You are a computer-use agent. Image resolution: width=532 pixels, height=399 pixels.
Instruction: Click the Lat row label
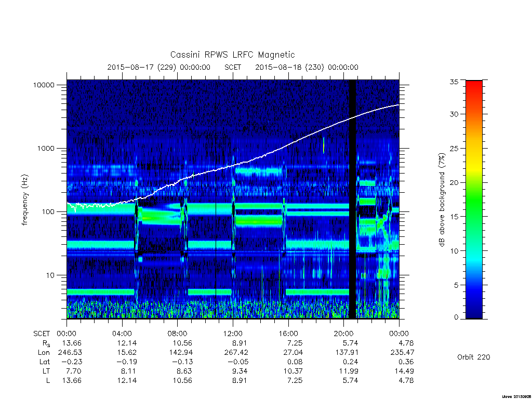click(45, 362)
